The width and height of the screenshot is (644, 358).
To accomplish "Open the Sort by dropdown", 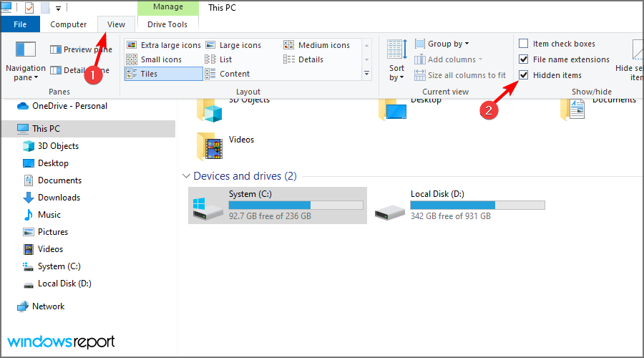I will [x=396, y=60].
